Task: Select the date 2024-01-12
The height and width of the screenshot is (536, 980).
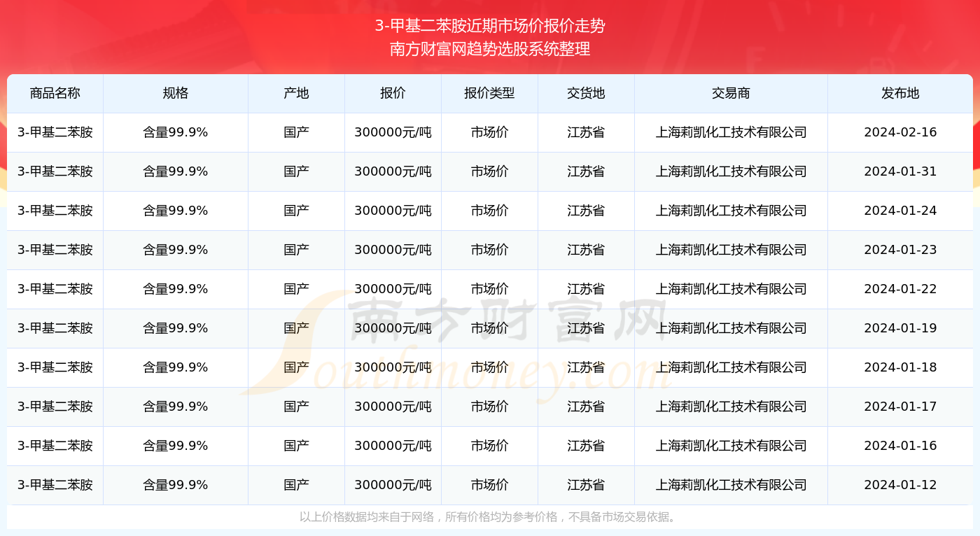Action: click(x=900, y=485)
